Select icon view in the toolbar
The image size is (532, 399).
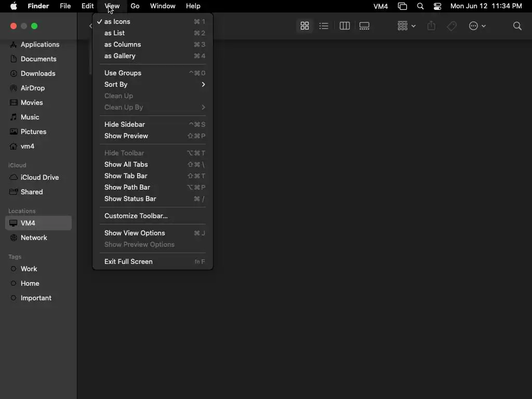click(304, 26)
